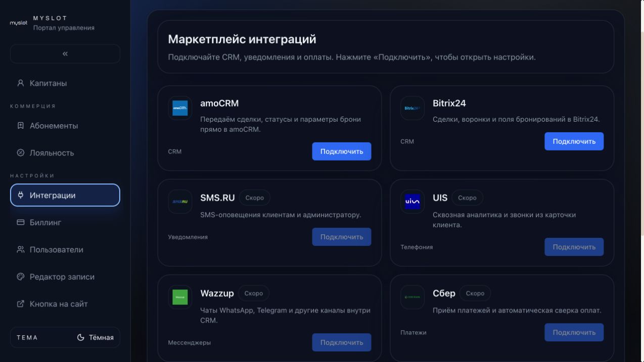Click Подключить on the Сбер card
This screenshot has height=362, width=644.
coord(574,332)
